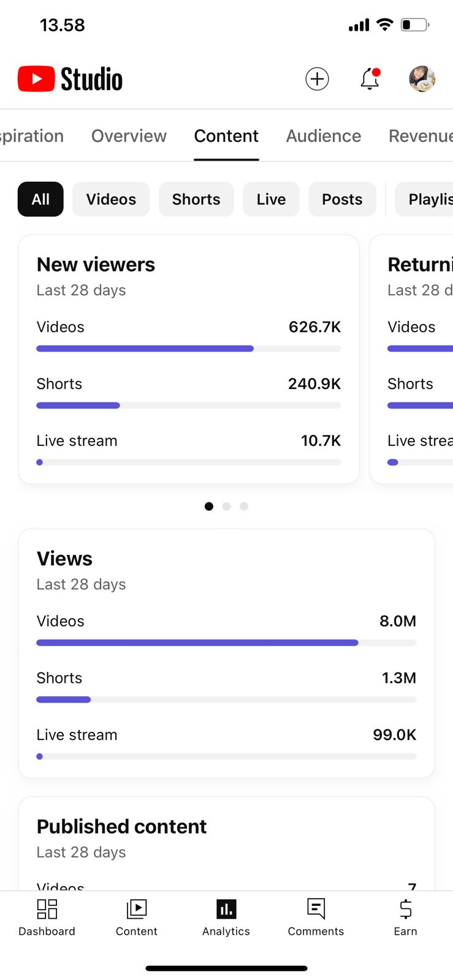Screen dimensions: 453x980
Task: Switch to the Overview tab
Action: click(129, 136)
